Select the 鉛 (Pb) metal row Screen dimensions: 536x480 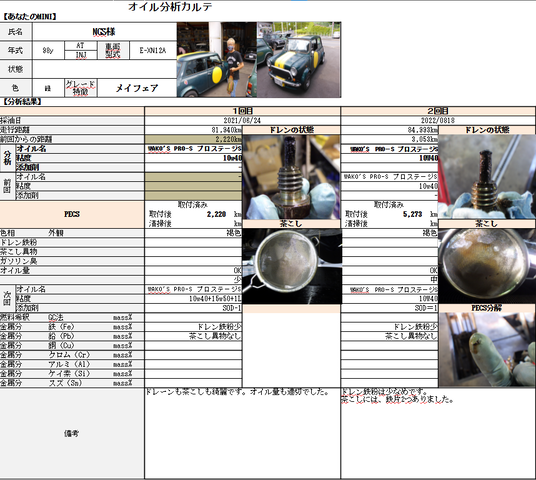72,336
